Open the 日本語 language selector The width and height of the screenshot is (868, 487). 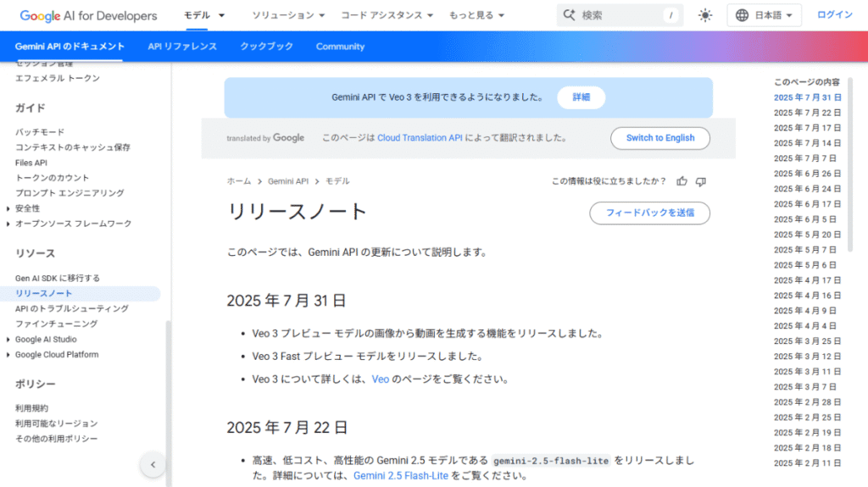pos(764,15)
